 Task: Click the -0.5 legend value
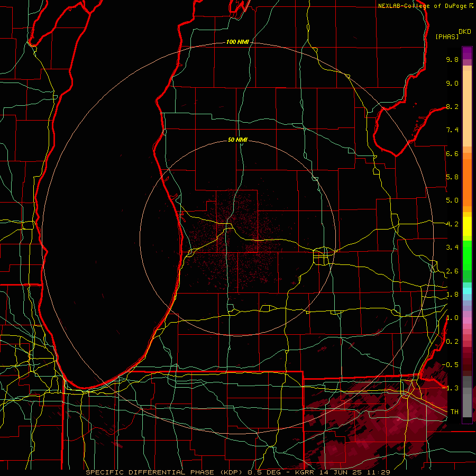pos(450,365)
